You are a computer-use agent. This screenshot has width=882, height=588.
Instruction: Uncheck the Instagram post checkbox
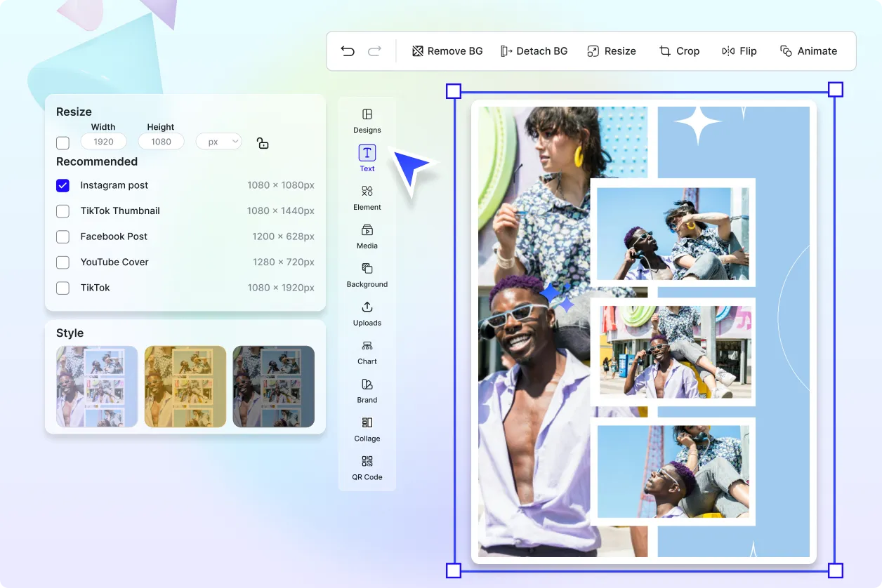click(x=63, y=186)
